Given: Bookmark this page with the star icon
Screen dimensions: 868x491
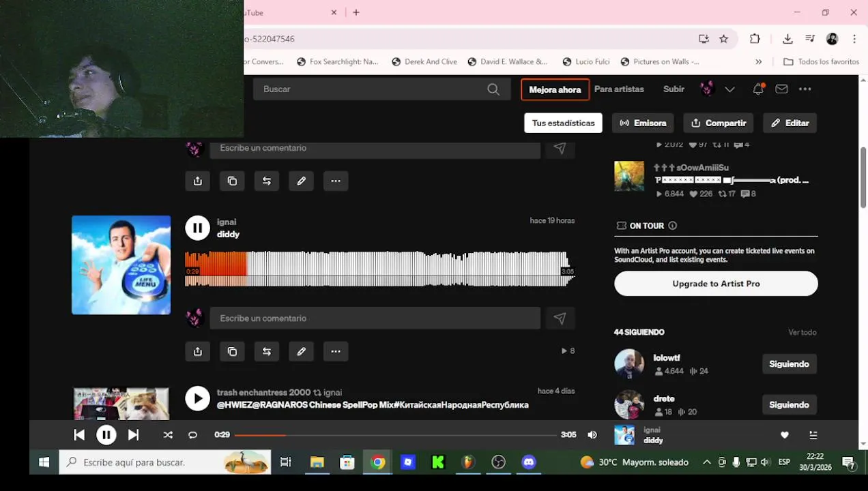Looking at the screenshot, I should click(723, 39).
